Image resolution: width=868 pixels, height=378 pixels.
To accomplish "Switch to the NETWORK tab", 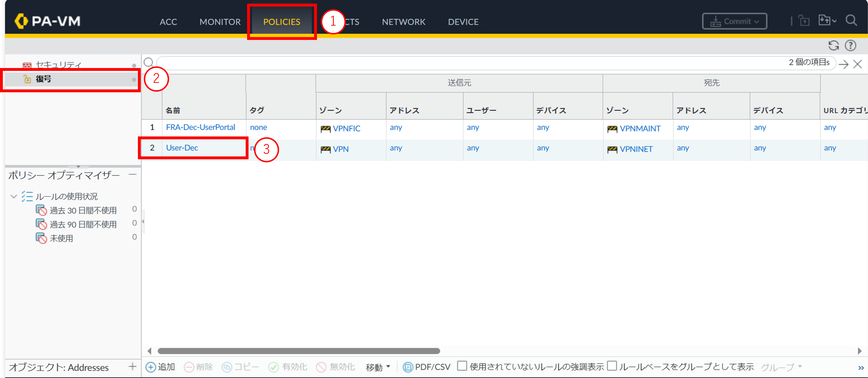I will point(403,22).
